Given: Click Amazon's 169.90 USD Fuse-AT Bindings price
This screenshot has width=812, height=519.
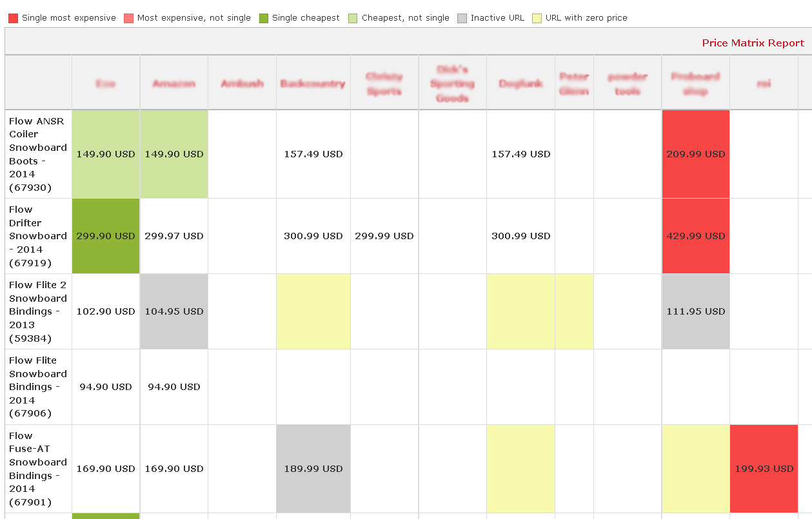Looking at the screenshot, I should (174, 469).
